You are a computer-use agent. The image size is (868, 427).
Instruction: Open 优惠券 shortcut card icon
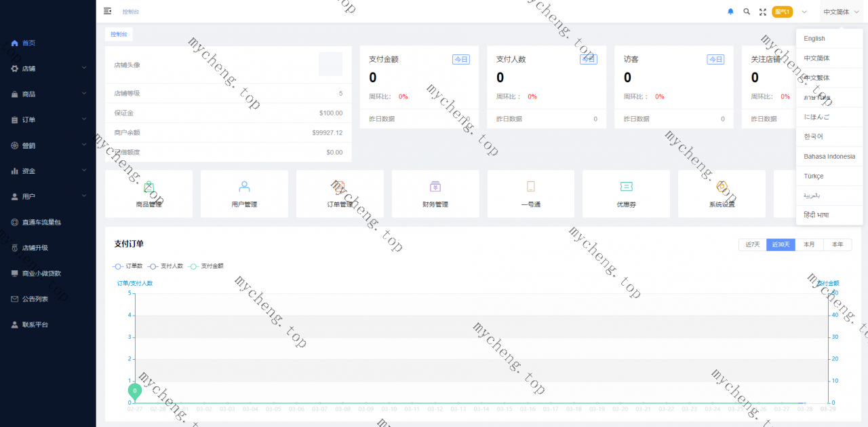tap(627, 187)
